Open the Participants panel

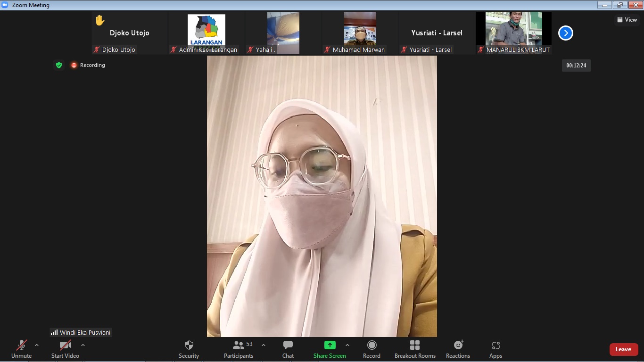point(239,349)
